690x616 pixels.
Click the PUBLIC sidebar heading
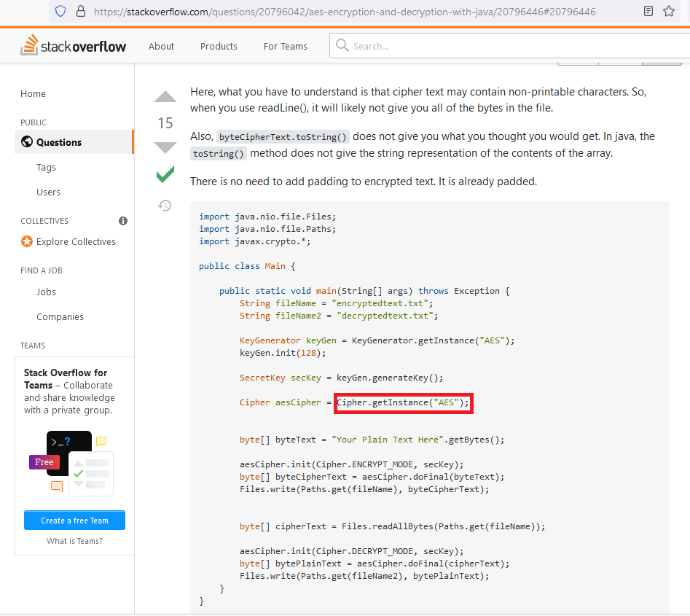pos(34,122)
